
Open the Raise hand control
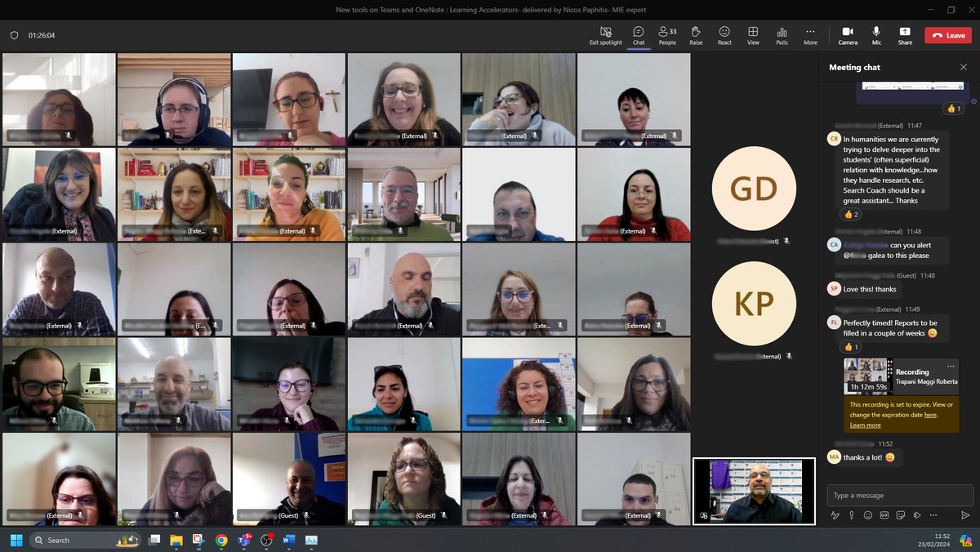[696, 34]
